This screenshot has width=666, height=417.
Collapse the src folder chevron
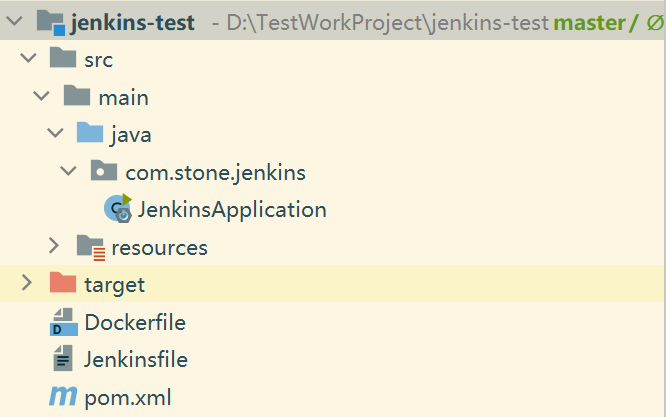[x=28, y=58]
